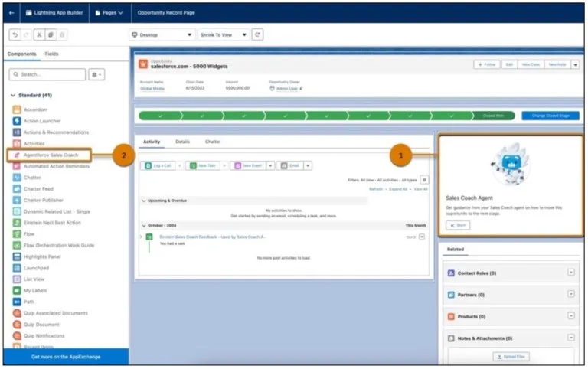Select the Accordion component icon
This screenshot has height=369, width=588.
click(x=17, y=109)
